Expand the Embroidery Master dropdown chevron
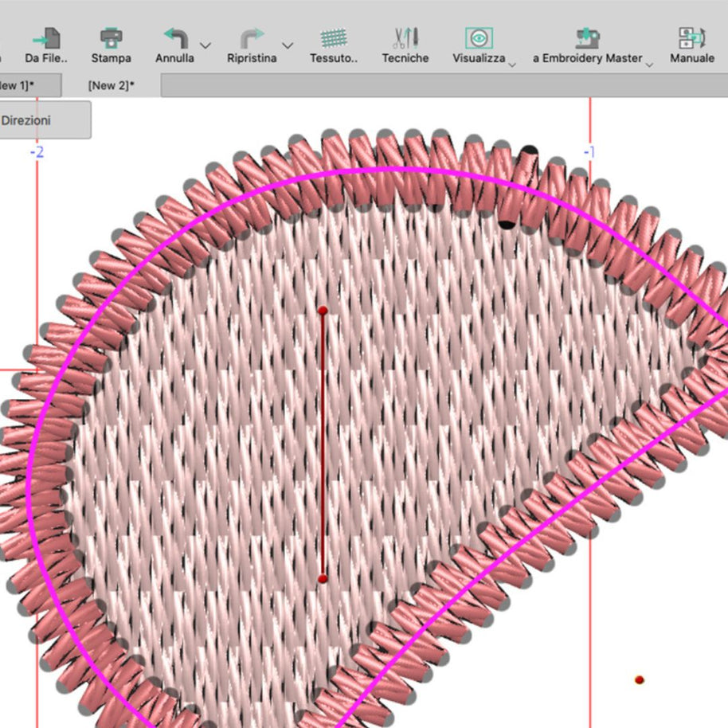The image size is (728, 728). pyautogui.click(x=649, y=64)
